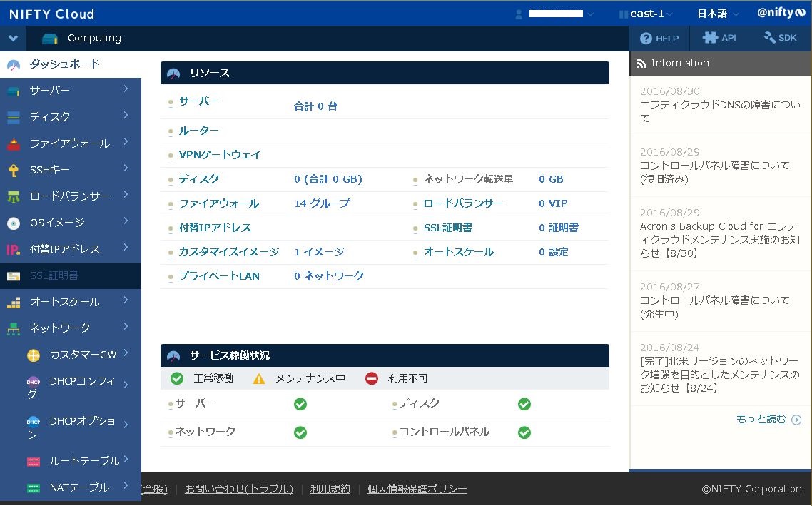This screenshot has width=812, height=506.
Task: Expand the ファイアウォール submenu arrow
Action: pyautogui.click(x=126, y=142)
